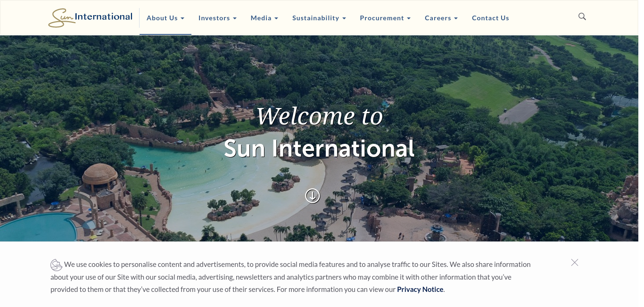The width and height of the screenshot is (644, 307).
Task: Click the Sun International logo
Action: (x=90, y=18)
